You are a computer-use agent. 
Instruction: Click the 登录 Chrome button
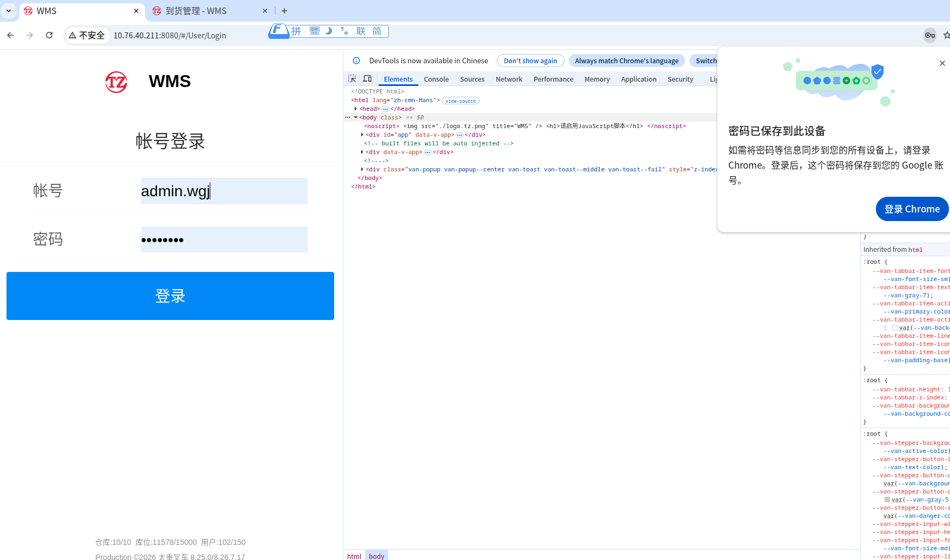pyautogui.click(x=912, y=209)
